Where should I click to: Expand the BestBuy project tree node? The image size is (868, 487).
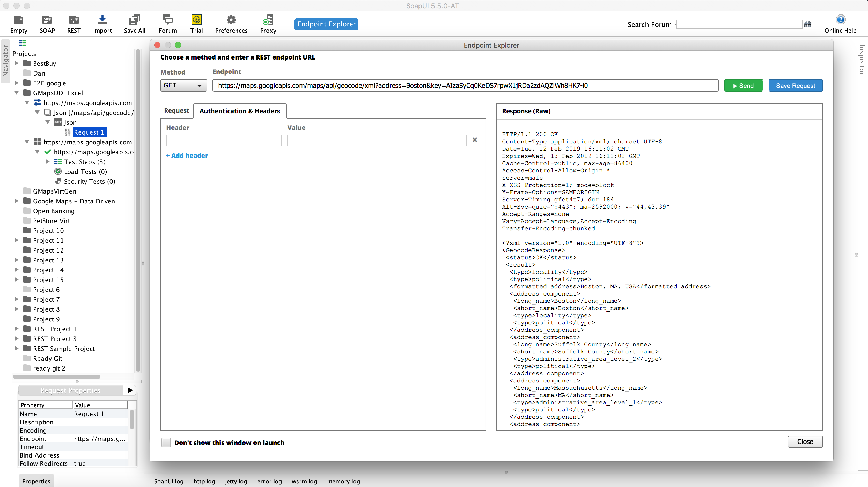point(17,63)
